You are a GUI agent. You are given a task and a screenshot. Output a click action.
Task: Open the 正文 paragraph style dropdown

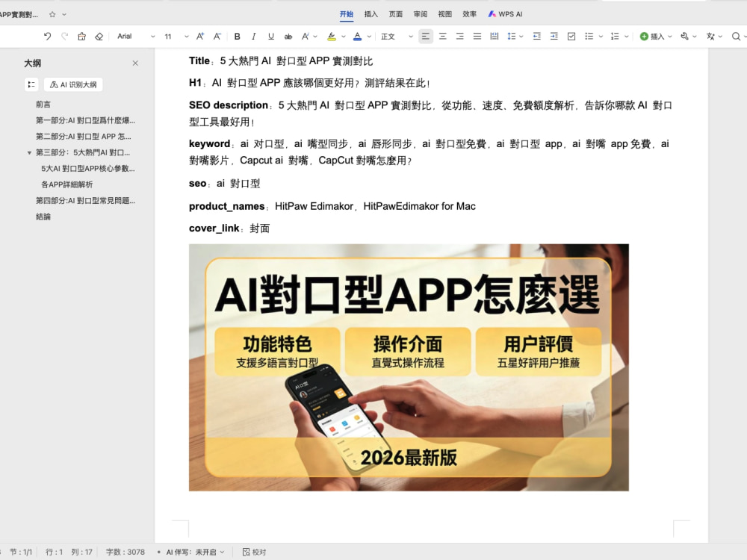(x=397, y=36)
